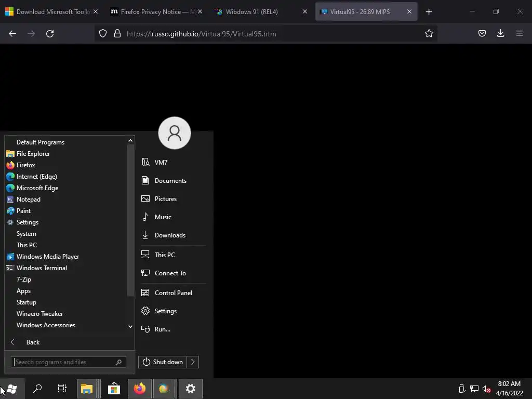The width and height of the screenshot is (532, 399).
Task: Open taskbar Search magnifier
Action: tap(37, 389)
